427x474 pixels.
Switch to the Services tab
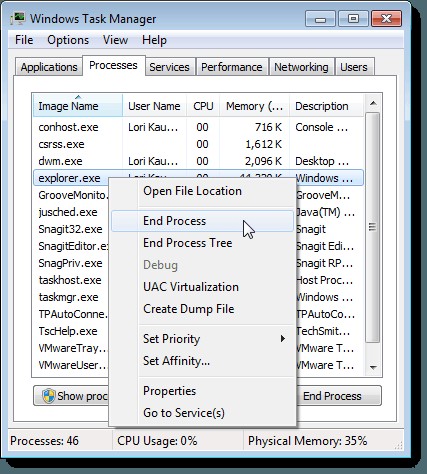[169, 67]
